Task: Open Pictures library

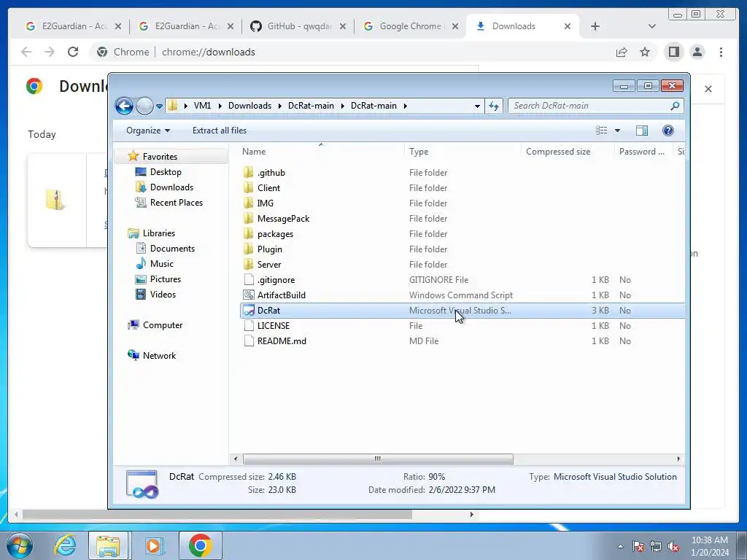Action: click(166, 279)
